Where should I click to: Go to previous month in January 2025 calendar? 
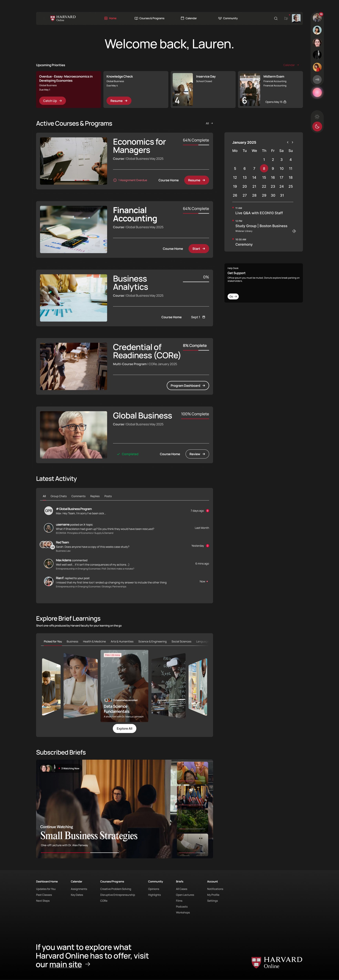(288, 142)
